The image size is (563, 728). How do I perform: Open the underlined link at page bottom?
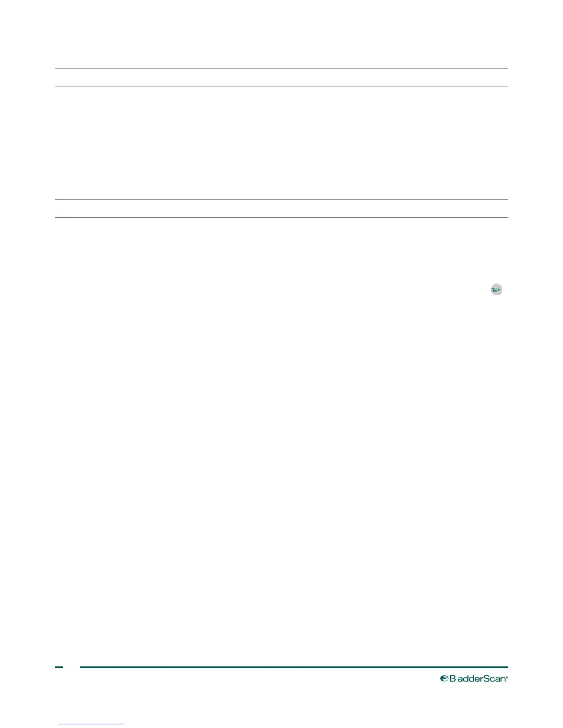[x=92, y=724]
